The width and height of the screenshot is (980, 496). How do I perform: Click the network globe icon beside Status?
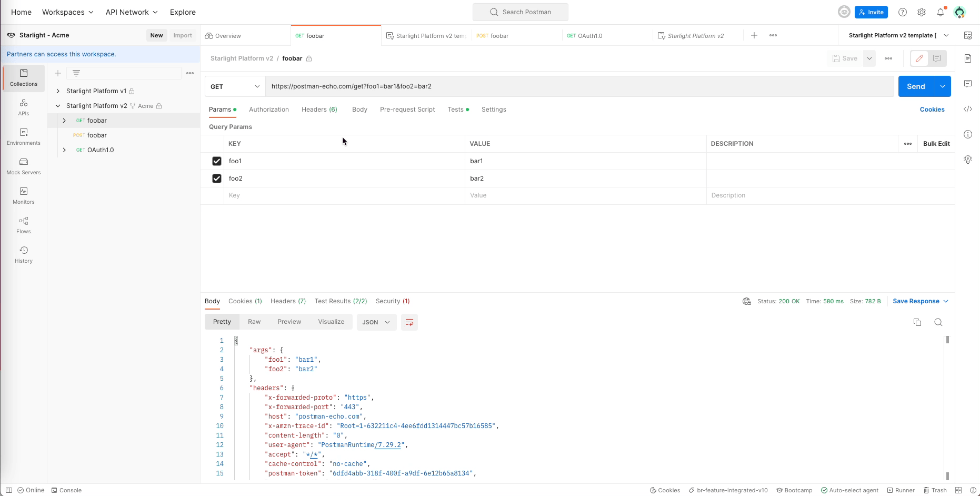(747, 301)
